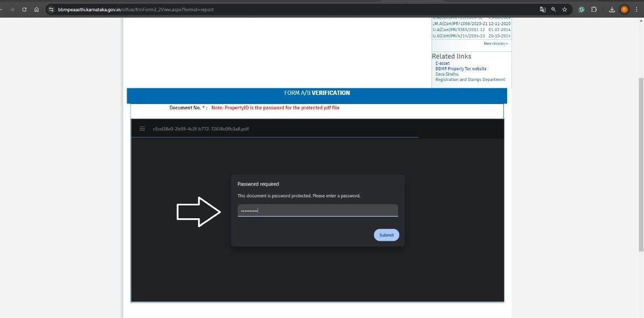
Task: Visit the Seva Sindhu link
Action: (447, 74)
